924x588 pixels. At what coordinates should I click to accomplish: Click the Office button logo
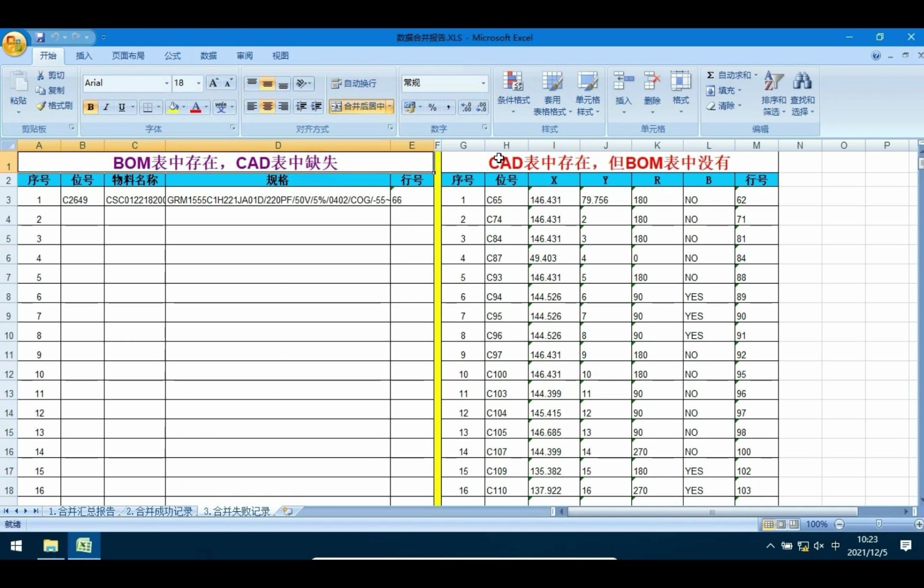coord(14,44)
